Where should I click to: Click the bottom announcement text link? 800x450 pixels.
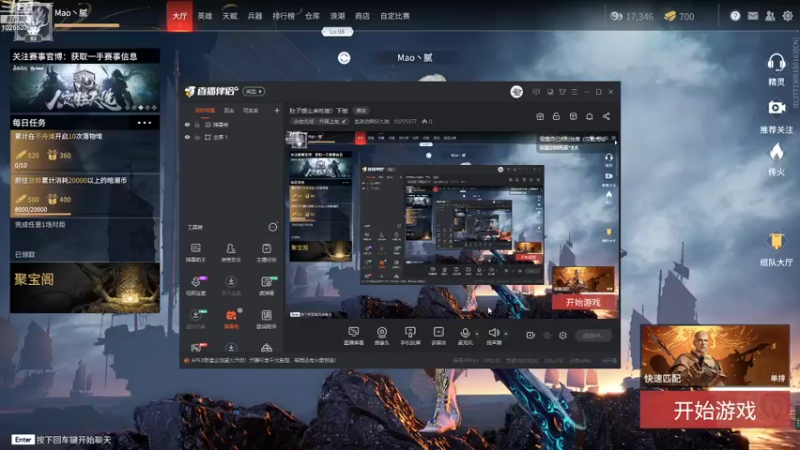(x=263, y=360)
